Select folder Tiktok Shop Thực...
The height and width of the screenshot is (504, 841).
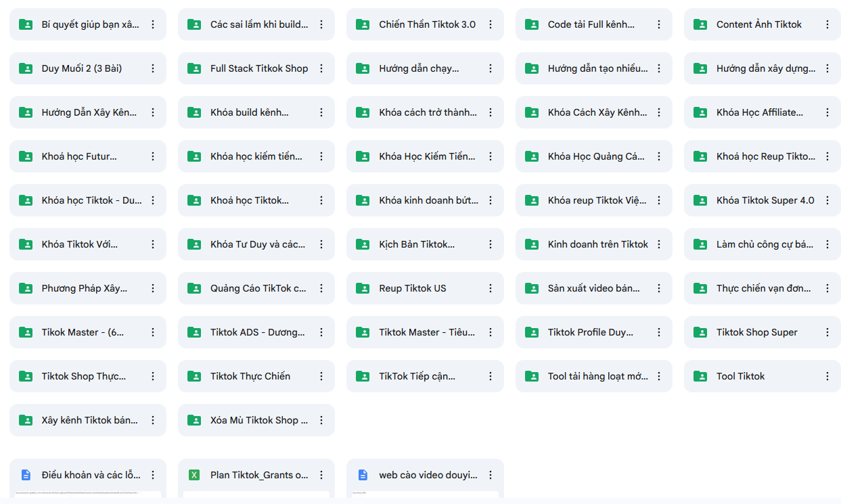point(88,376)
